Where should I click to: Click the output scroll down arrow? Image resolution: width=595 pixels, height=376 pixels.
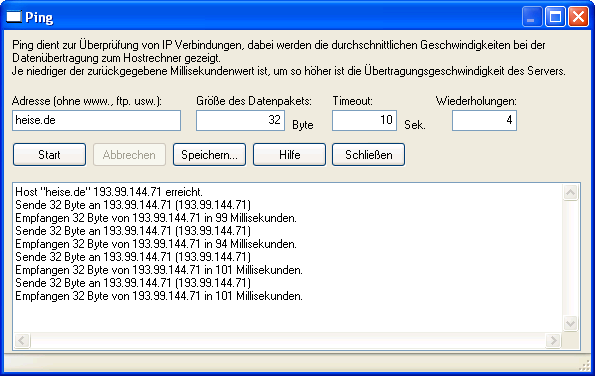570,324
